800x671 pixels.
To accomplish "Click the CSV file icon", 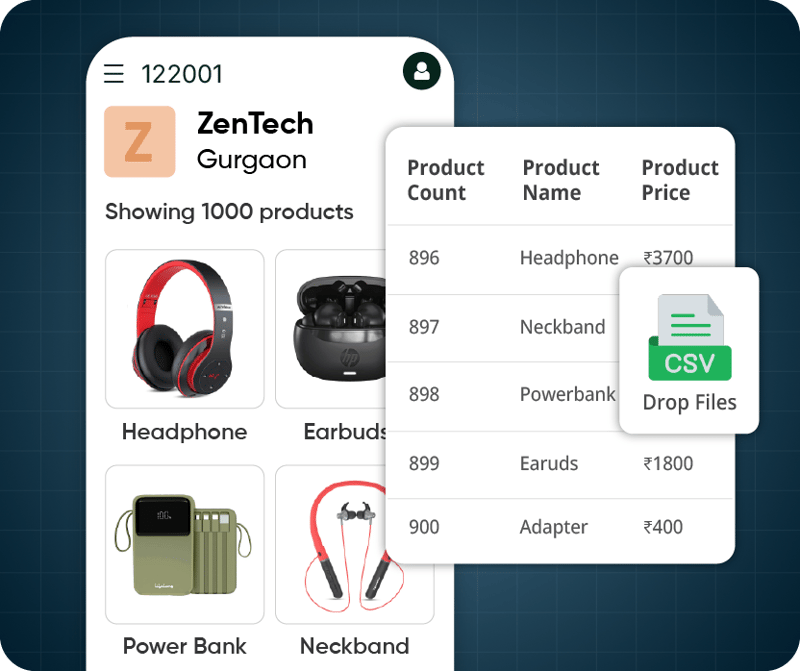I will [689, 338].
